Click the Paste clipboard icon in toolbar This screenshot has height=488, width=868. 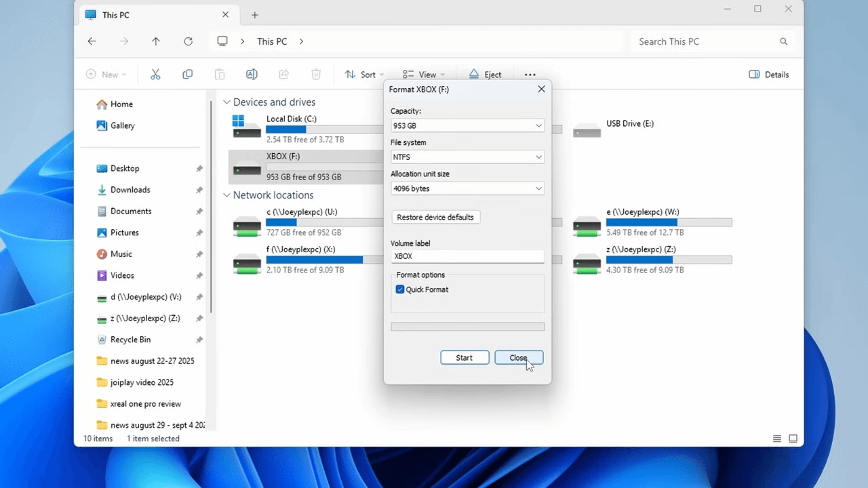coord(220,75)
